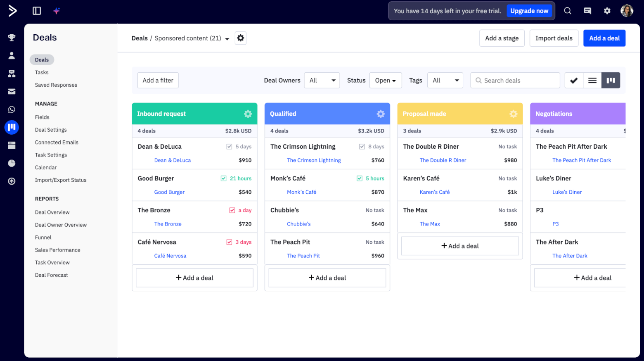Open the gear on the Qualified stage header
Viewport: 644px width, 361px height.
(x=381, y=114)
